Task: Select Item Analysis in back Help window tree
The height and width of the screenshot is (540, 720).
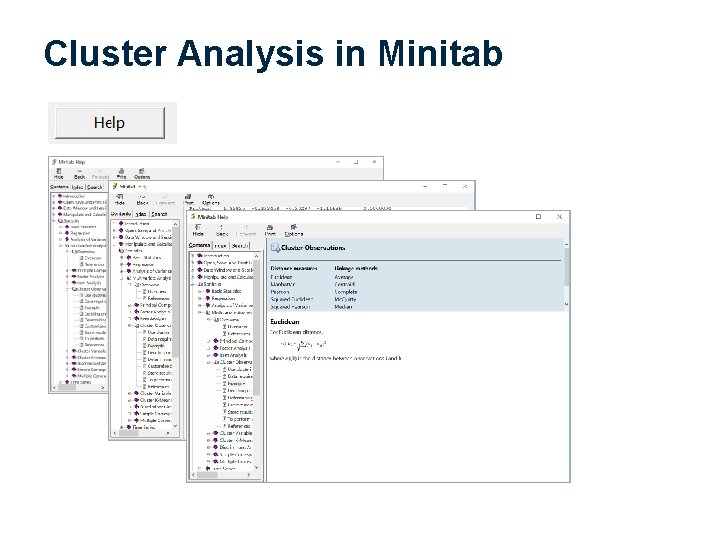Action: pos(89,283)
